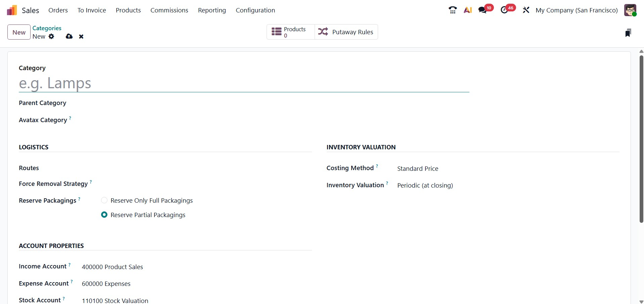Click the Category name input field
Viewport: 644px width, 304px height.
pyautogui.click(x=244, y=83)
